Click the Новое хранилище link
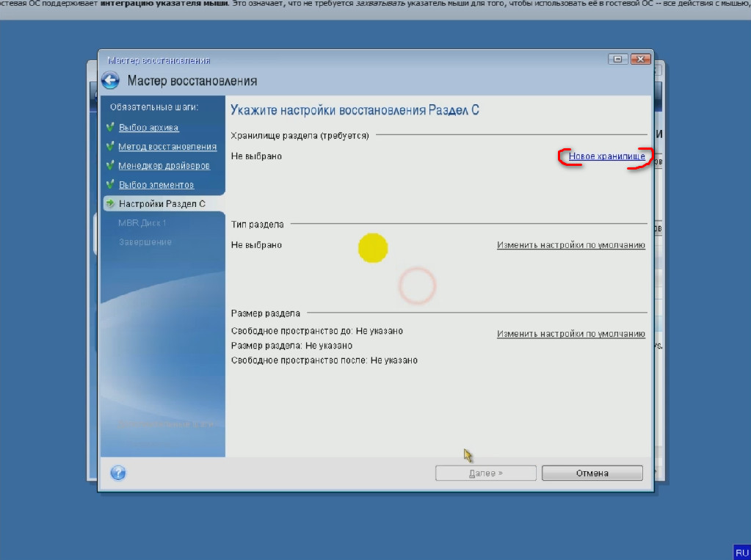Image resolution: width=751 pixels, height=560 pixels. click(606, 156)
